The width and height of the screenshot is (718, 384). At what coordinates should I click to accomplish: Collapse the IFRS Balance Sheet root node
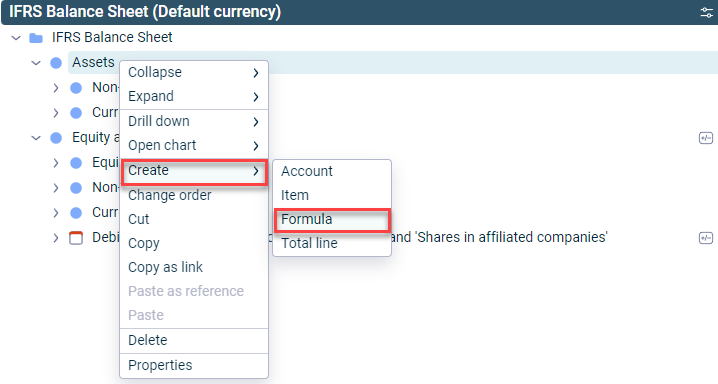16,38
